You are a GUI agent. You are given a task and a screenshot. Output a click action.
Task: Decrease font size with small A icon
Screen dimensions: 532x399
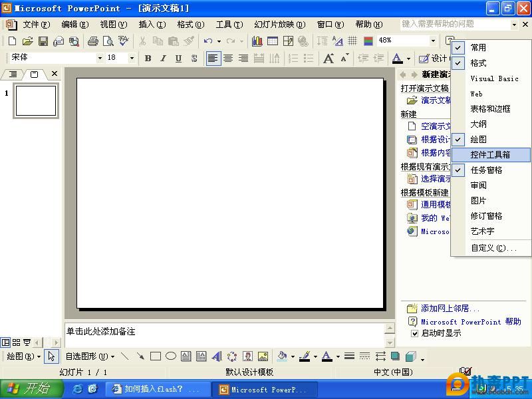(x=344, y=59)
